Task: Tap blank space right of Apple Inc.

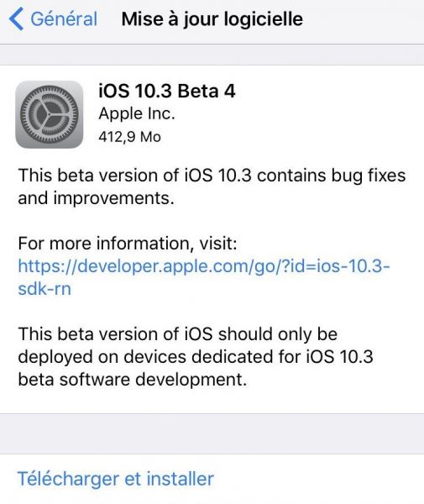Action: click(x=299, y=113)
